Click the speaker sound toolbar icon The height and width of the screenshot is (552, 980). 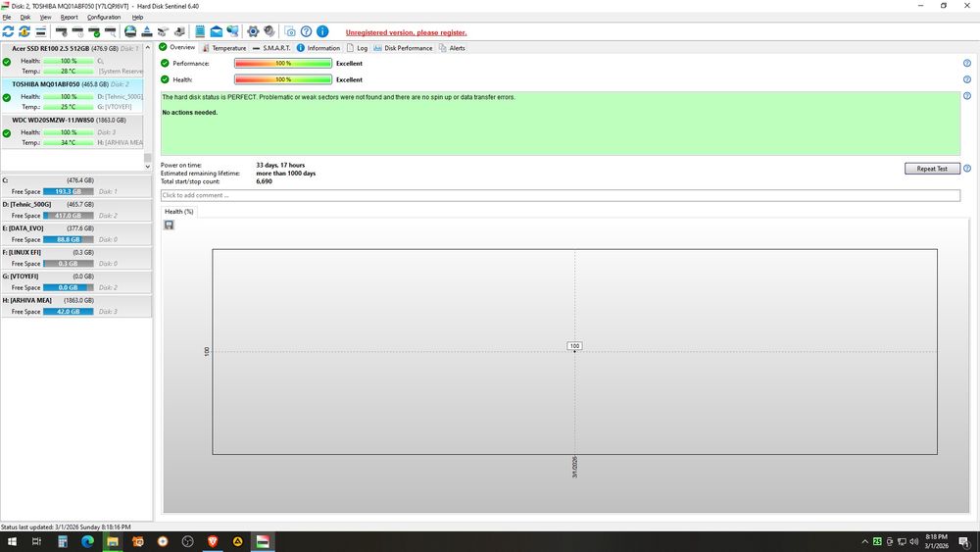(x=269, y=31)
